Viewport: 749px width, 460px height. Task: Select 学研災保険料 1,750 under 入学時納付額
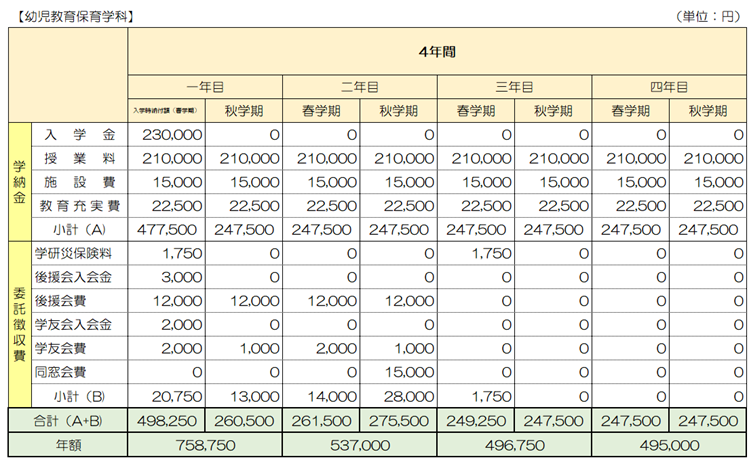click(x=182, y=253)
